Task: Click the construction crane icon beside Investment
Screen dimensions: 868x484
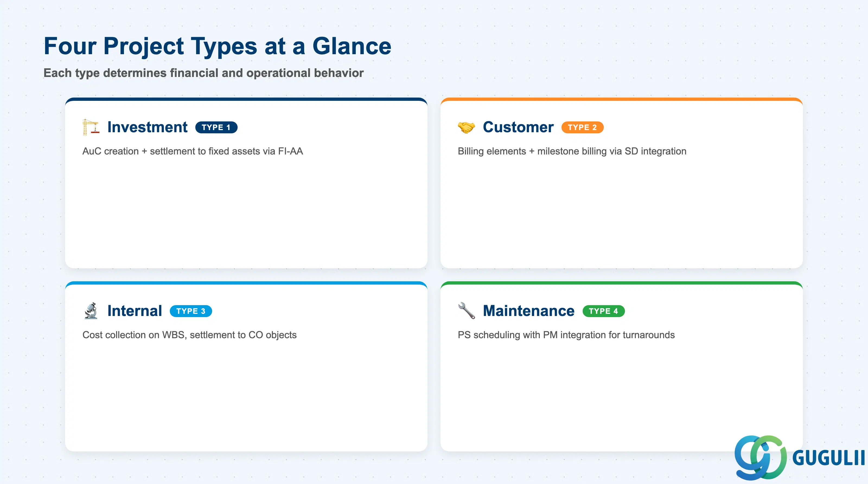Action: (x=91, y=127)
